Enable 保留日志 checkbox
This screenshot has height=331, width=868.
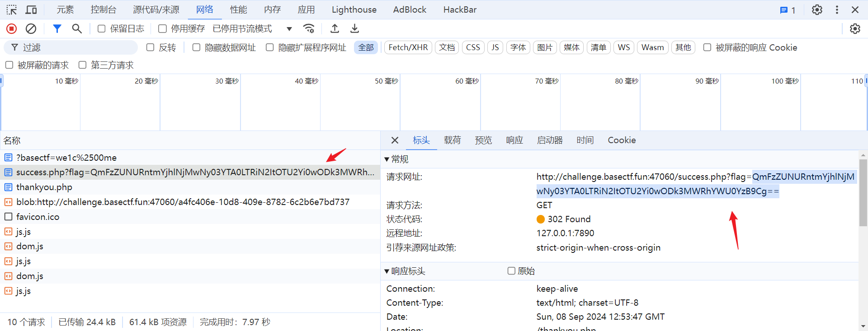(x=102, y=29)
